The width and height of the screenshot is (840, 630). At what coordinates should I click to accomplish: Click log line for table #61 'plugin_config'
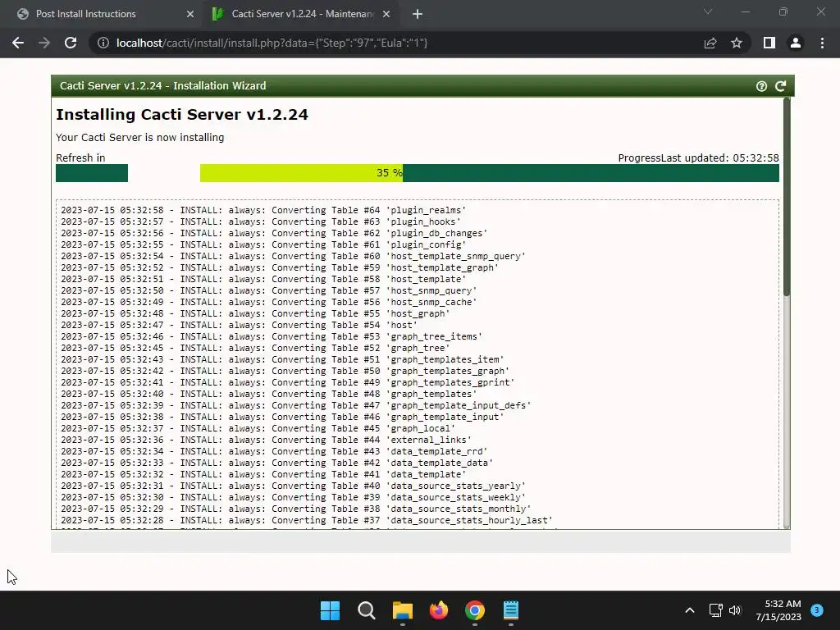pyautogui.click(x=263, y=244)
